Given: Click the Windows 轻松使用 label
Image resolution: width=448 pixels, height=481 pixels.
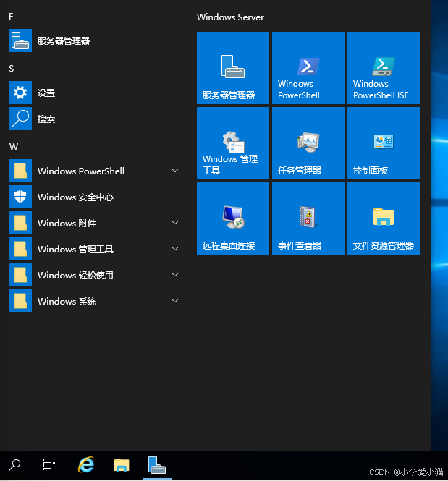Looking at the screenshot, I should point(75,275).
